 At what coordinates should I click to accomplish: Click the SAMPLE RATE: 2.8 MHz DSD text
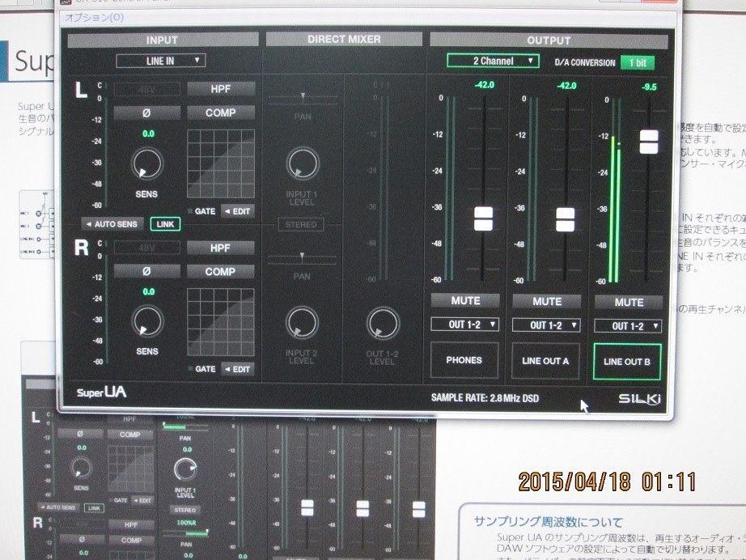click(x=485, y=398)
